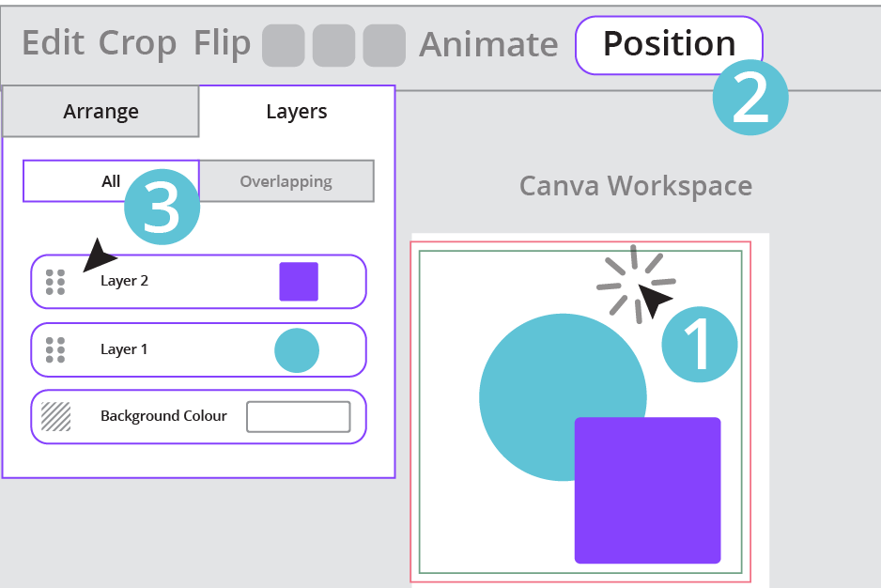Open the Arrange tab
Image resolution: width=881 pixels, height=588 pixels.
pos(100,112)
